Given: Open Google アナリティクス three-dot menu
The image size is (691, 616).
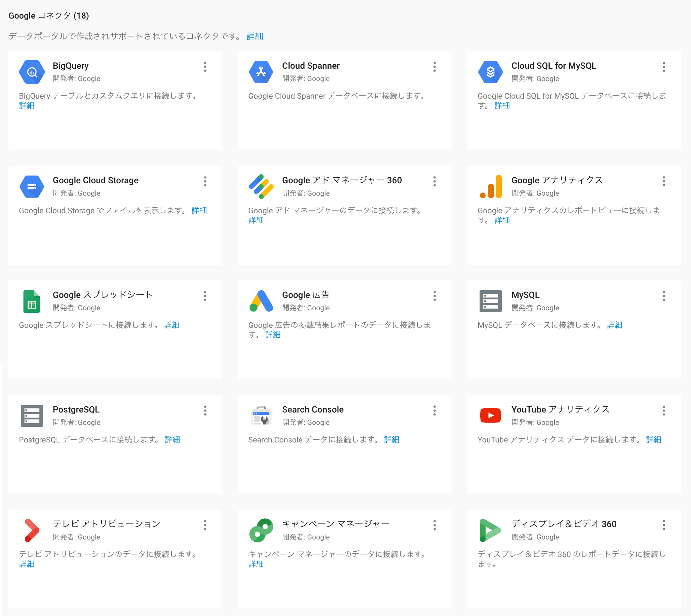Looking at the screenshot, I should pyautogui.click(x=664, y=181).
